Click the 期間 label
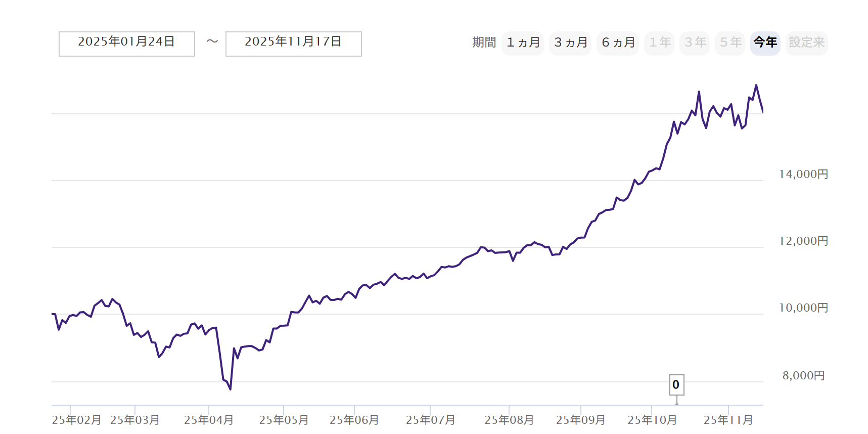 pyautogui.click(x=484, y=43)
